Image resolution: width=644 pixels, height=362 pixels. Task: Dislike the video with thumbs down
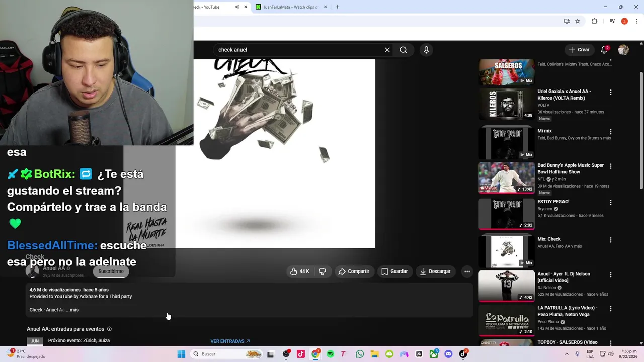pyautogui.click(x=323, y=271)
